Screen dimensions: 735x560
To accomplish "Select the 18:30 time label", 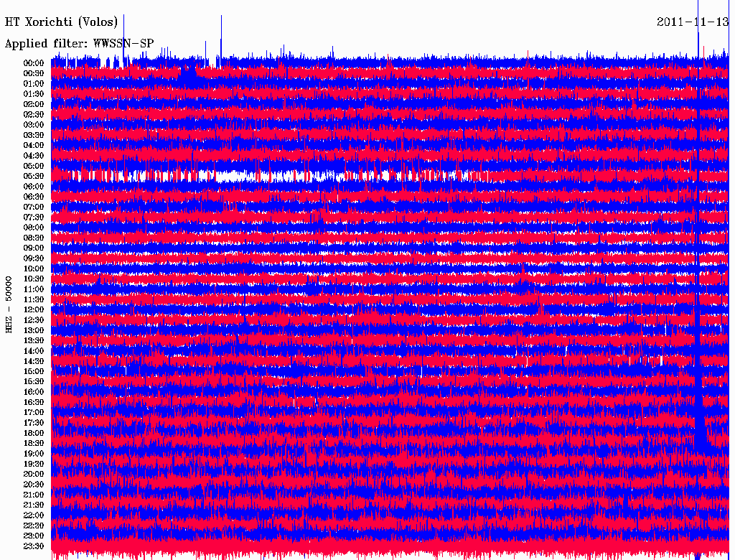I will point(34,443).
